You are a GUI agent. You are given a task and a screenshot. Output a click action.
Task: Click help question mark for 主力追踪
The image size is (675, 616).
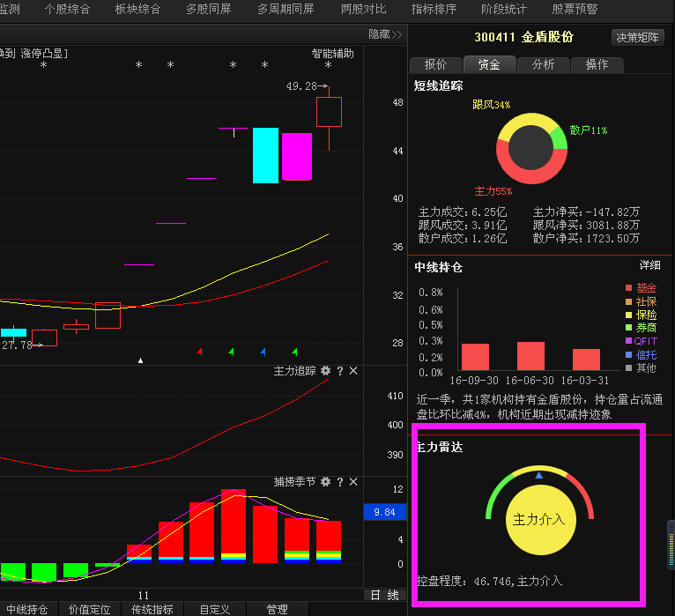[x=339, y=371]
